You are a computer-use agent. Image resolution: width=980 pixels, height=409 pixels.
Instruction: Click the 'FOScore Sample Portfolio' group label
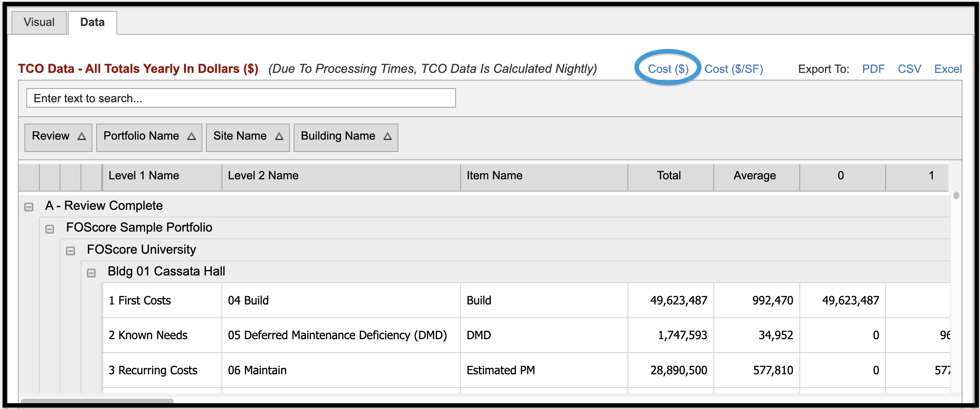tap(139, 227)
